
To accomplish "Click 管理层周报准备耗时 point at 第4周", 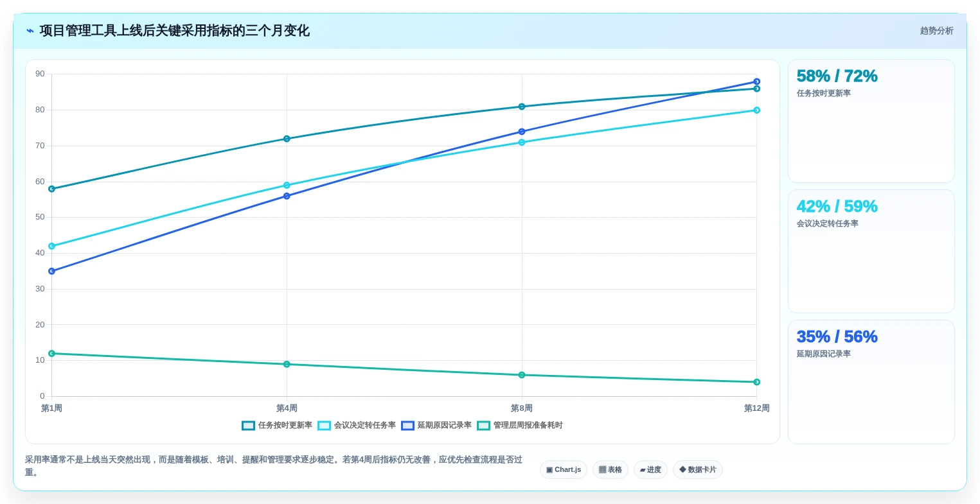I will [x=287, y=364].
